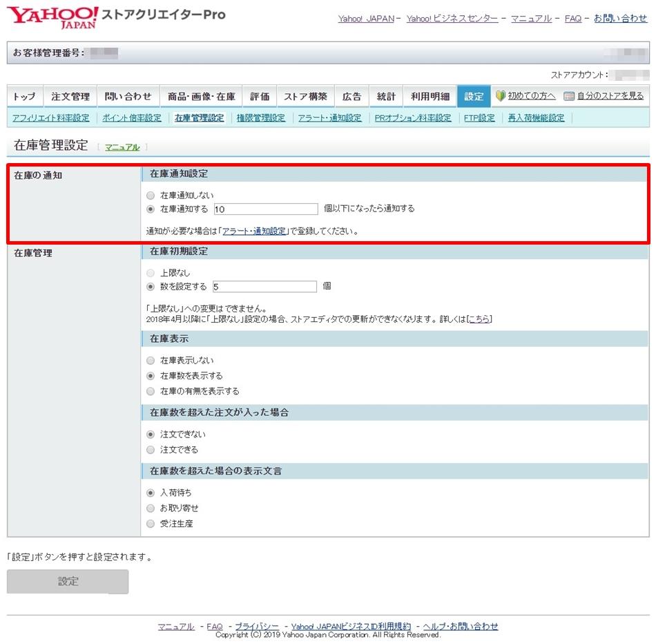656x644 pixels.
Task: Open 自分のストアを見る link
Action: click(610, 96)
